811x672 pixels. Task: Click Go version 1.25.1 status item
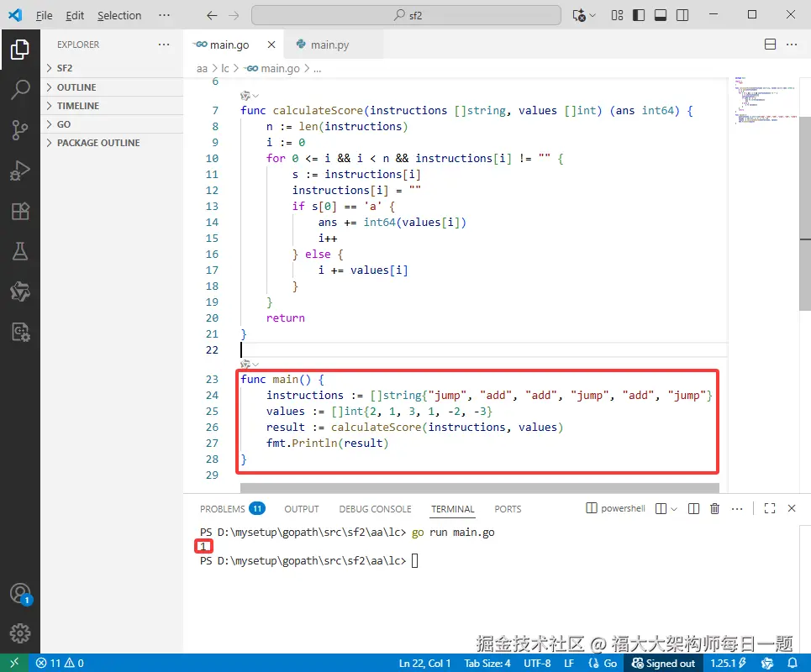[x=728, y=664]
